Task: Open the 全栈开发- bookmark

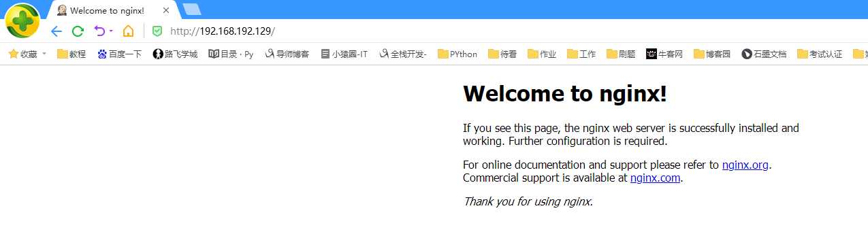Action: [x=403, y=54]
